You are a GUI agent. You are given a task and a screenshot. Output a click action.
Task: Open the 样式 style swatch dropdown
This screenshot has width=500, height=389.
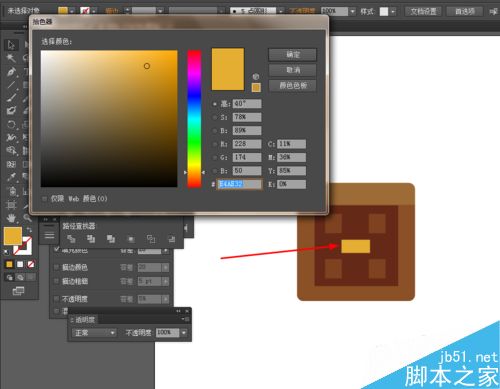pos(393,12)
